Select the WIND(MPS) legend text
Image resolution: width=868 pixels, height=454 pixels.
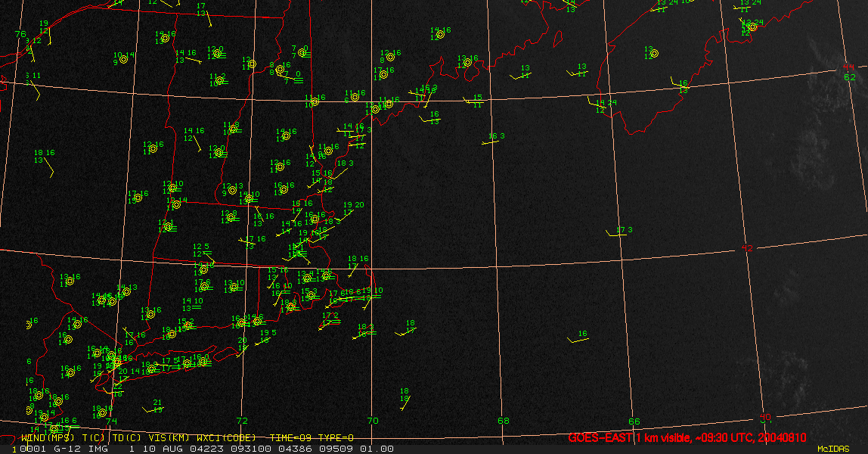click(48, 438)
